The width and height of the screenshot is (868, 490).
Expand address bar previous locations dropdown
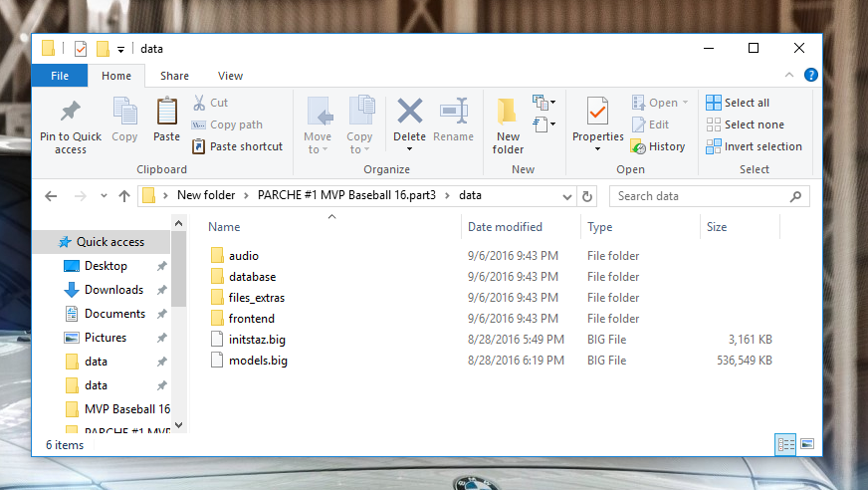coord(567,196)
